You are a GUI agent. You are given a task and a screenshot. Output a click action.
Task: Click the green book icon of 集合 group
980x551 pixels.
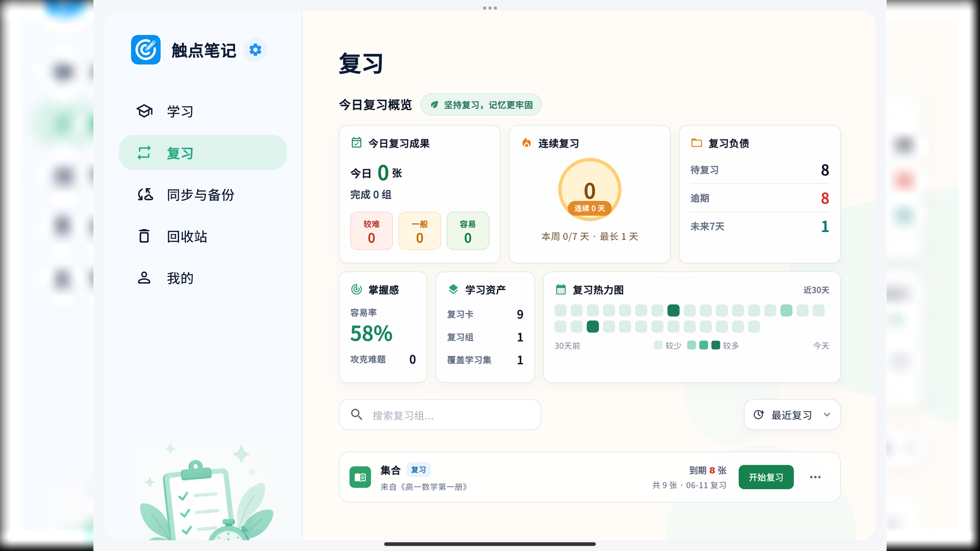coord(360,478)
